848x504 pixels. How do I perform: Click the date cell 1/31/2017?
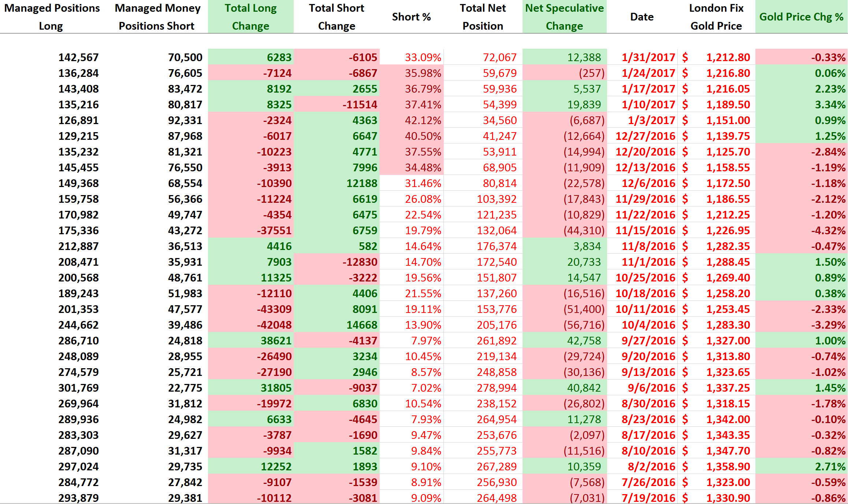(x=642, y=57)
